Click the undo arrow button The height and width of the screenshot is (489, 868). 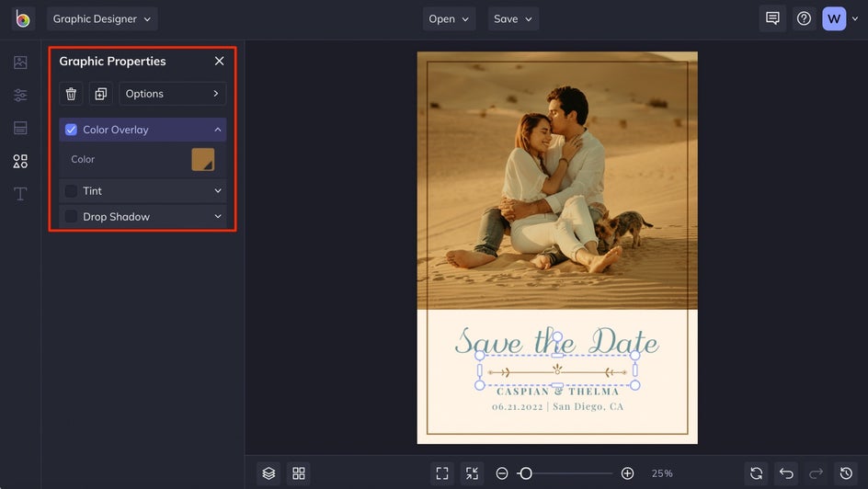tap(786, 473)
